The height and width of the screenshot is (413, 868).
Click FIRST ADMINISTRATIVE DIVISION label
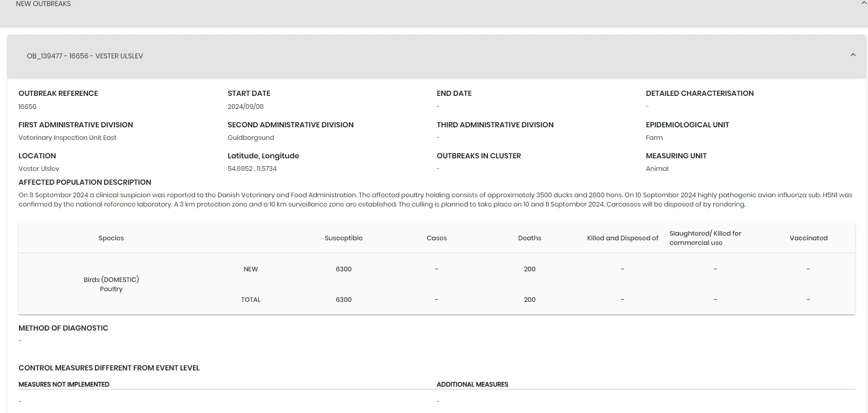pos(75,125)
